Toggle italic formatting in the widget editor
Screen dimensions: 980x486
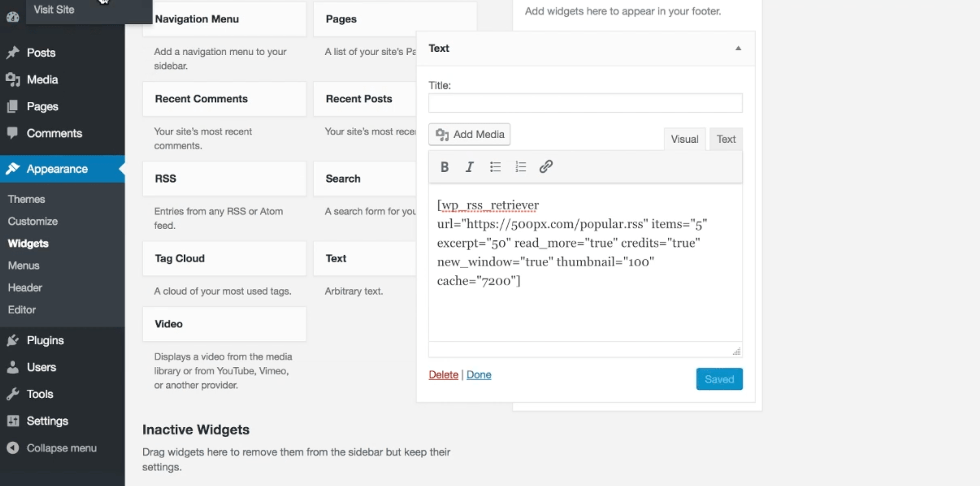(x=469, y=166)
